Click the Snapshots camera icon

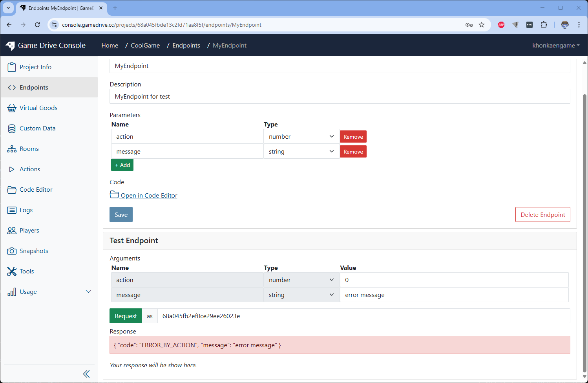[x=12, y=251]
